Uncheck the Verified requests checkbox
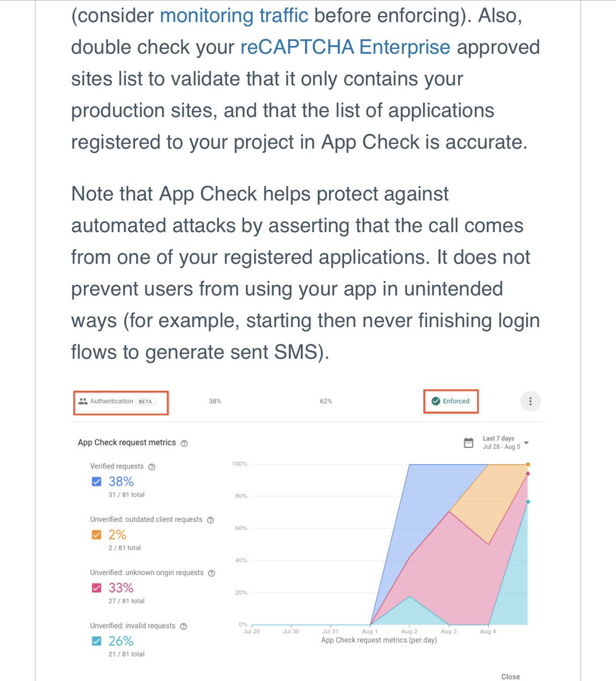 tap(97, 481)
